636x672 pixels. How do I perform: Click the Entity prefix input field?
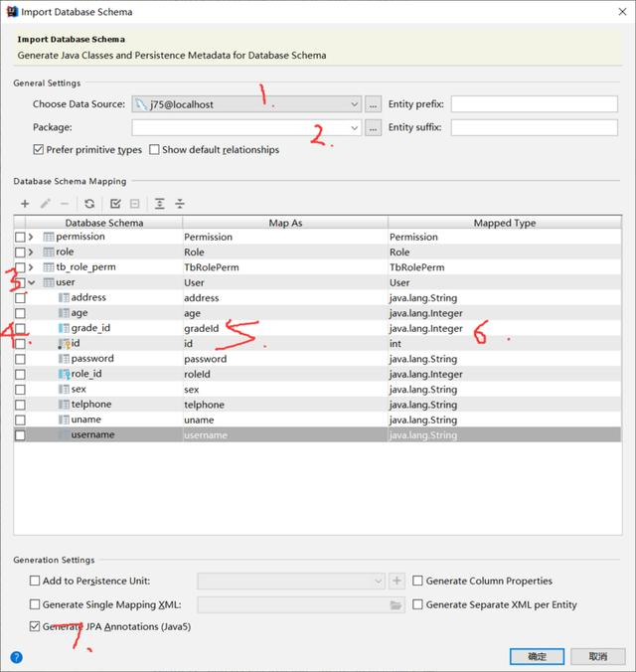(535, 103)
